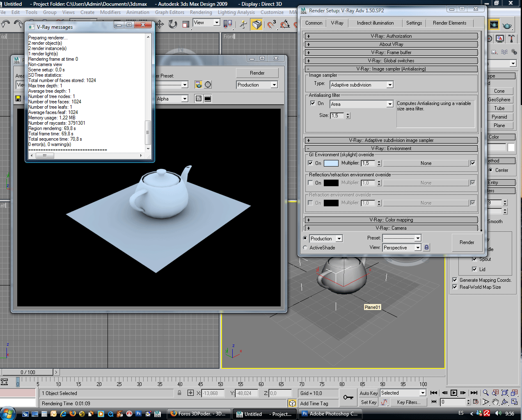Select the Move tool in the toolbar
The image size is (522, 420).
[160, 24]
